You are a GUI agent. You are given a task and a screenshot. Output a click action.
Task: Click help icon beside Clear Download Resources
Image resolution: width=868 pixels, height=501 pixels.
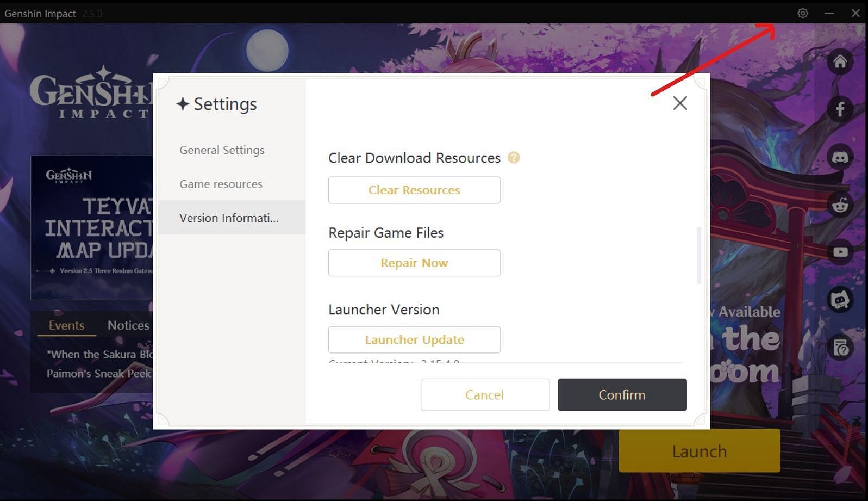(x=514, y=158)
